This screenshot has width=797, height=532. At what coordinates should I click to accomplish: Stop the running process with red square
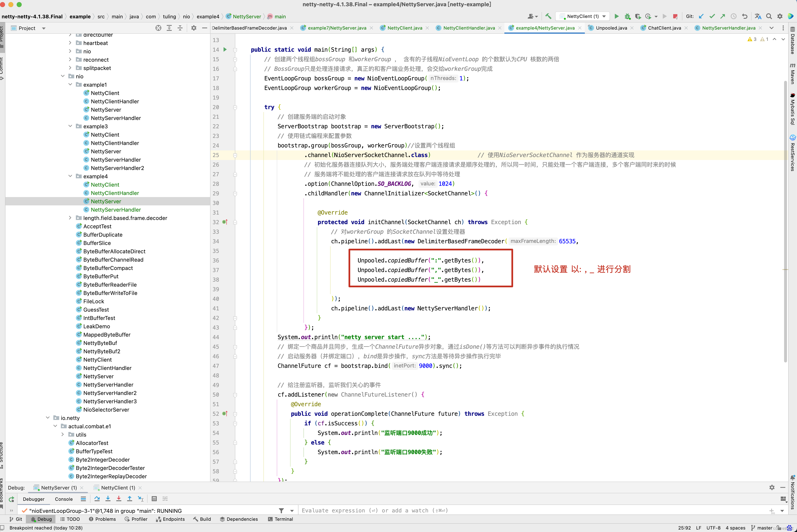pos(675,16)
